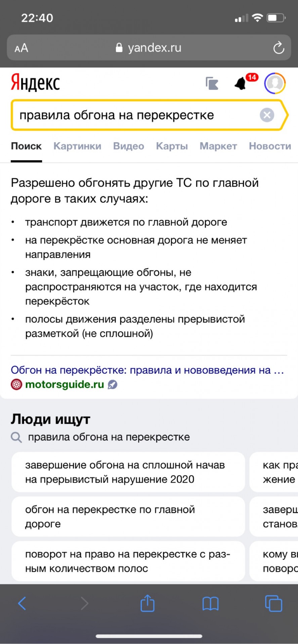
Task: Open the AA reader text-size menu
Action: click(21, 48)
